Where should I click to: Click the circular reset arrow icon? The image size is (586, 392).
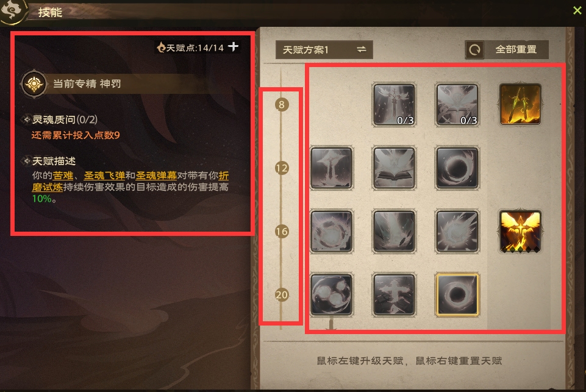(x=474, y=50)
